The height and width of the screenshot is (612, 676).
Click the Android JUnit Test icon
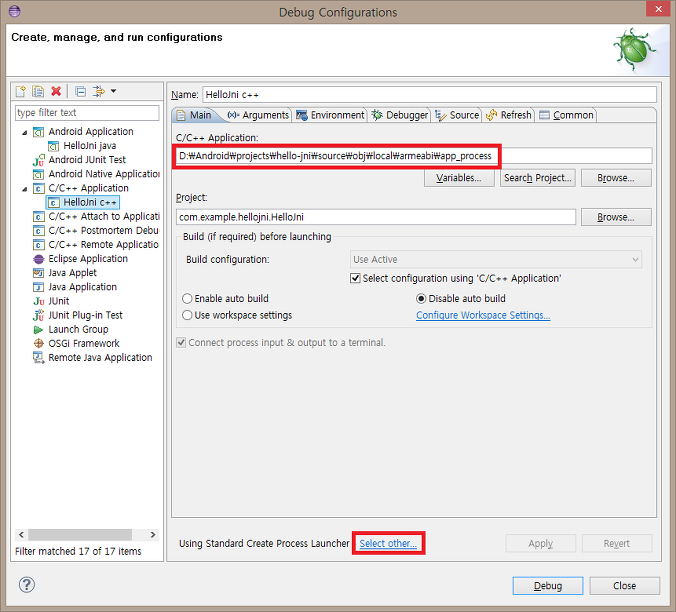pyautogui.click(x=39, y=160)
